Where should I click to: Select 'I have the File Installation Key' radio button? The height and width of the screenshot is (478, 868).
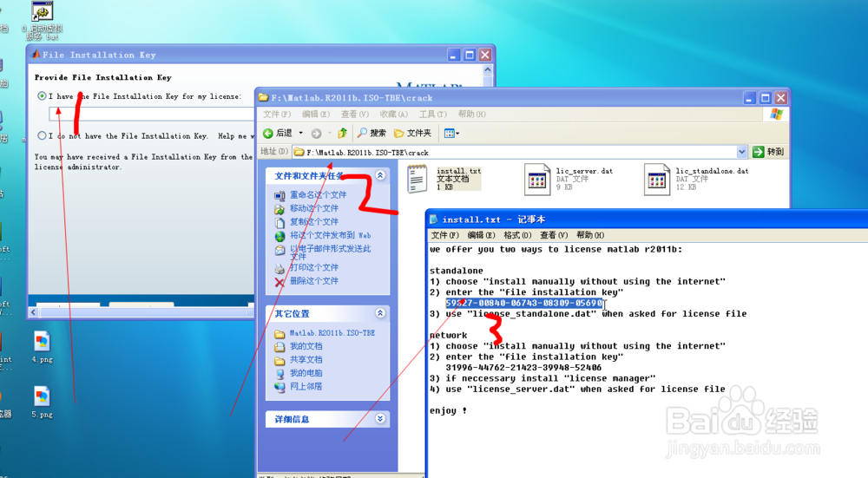click(x=42, y=96)
